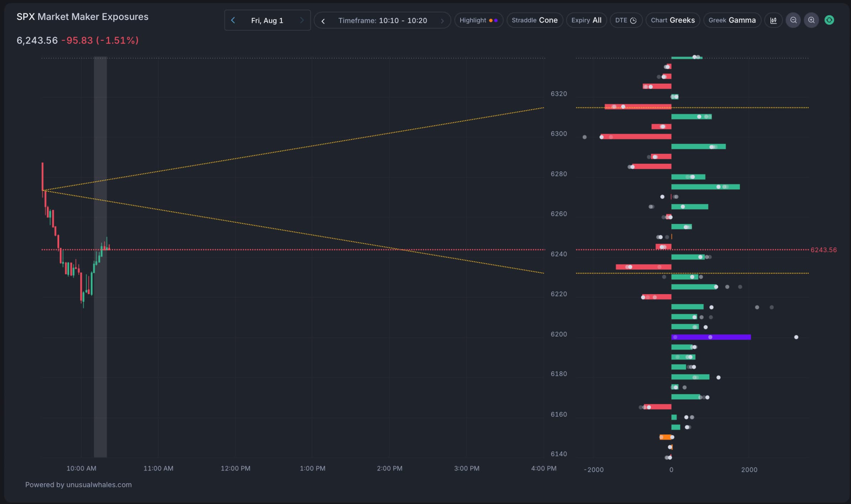Zoom in with magnifier plus icon
851x504 pixels.
(x=811, y=20)
